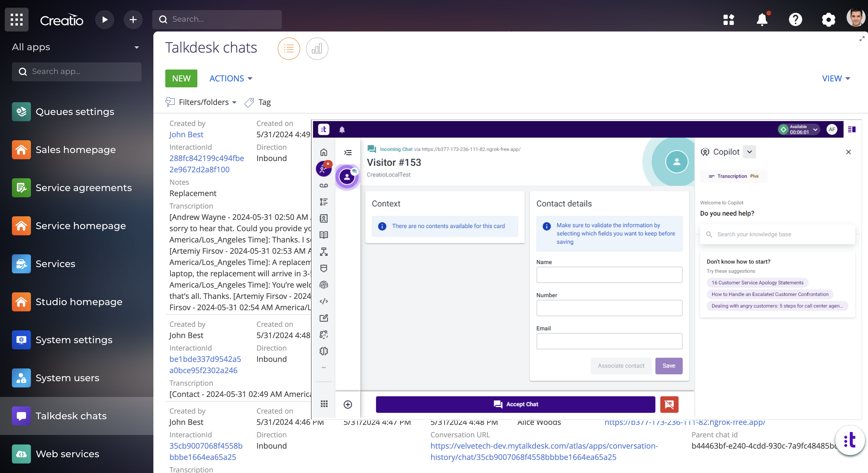The image size is (868, 473).
Task: Switch to analytics dashboard view
Action: pyautogui.click(x=317, y=49)
